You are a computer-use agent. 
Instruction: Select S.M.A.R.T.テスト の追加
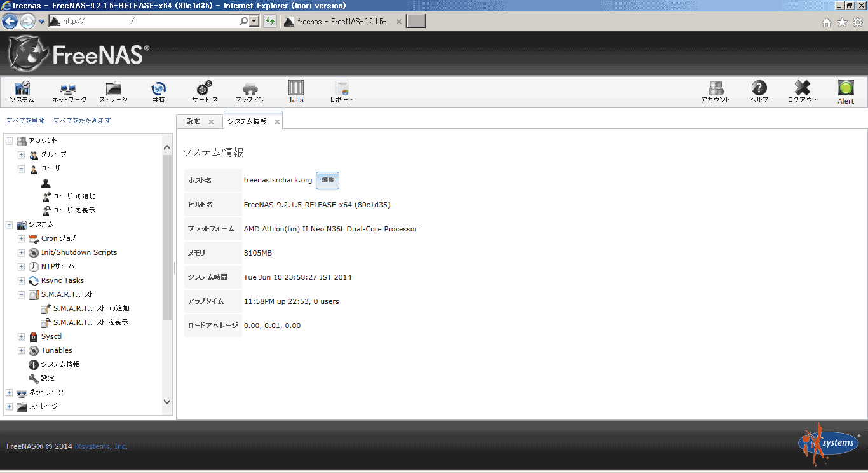tap(92, 308)
